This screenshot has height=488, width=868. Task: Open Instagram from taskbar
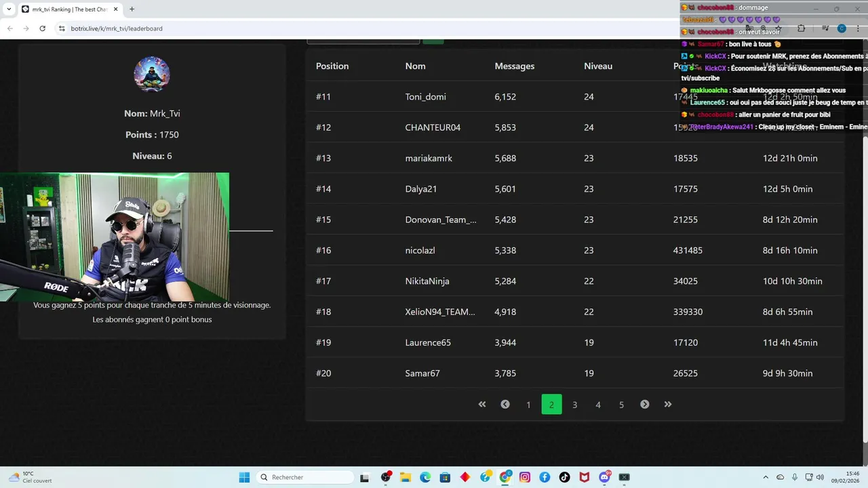pos(525,477)
